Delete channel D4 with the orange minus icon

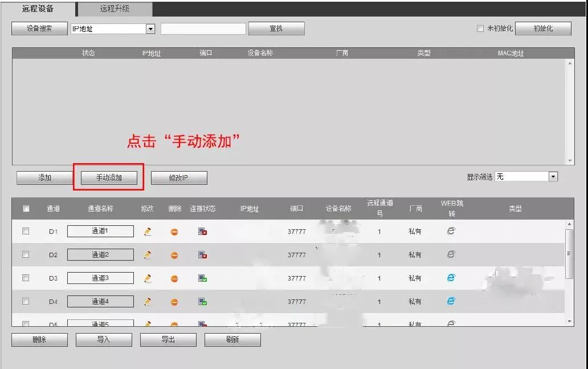[x=174, y=301]
